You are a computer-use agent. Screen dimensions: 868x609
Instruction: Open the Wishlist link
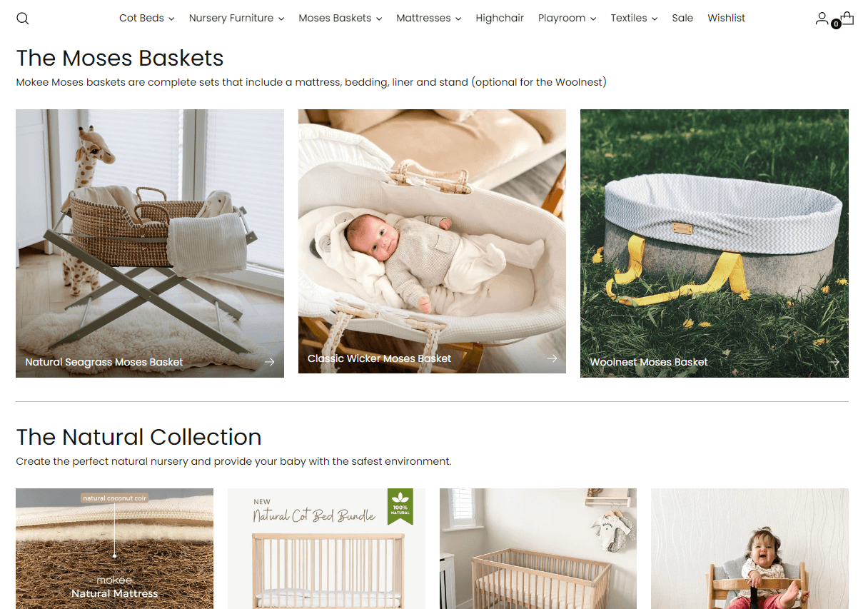pyautogui.click(x=726, y=18)
